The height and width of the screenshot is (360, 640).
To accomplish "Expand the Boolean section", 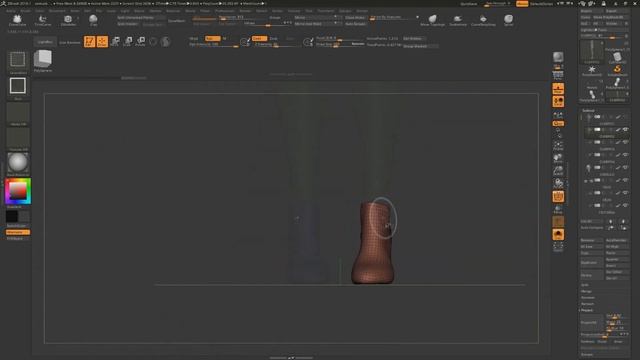I will pyautogui.click(x=588, y=298).
